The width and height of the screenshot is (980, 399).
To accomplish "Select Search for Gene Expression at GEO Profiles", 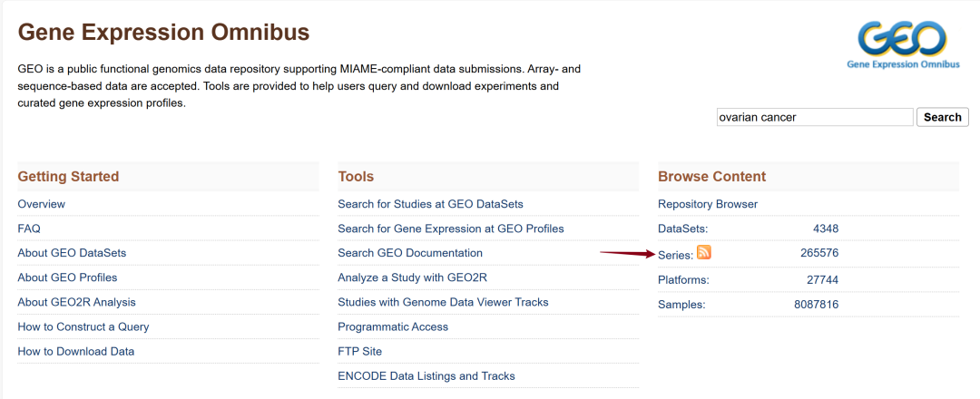I will [450, 229].
